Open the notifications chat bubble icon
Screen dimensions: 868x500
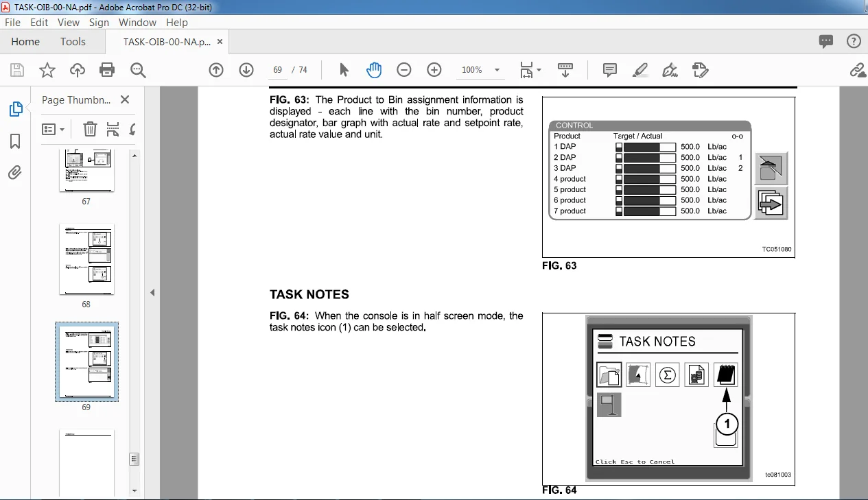tap(826, 41)
